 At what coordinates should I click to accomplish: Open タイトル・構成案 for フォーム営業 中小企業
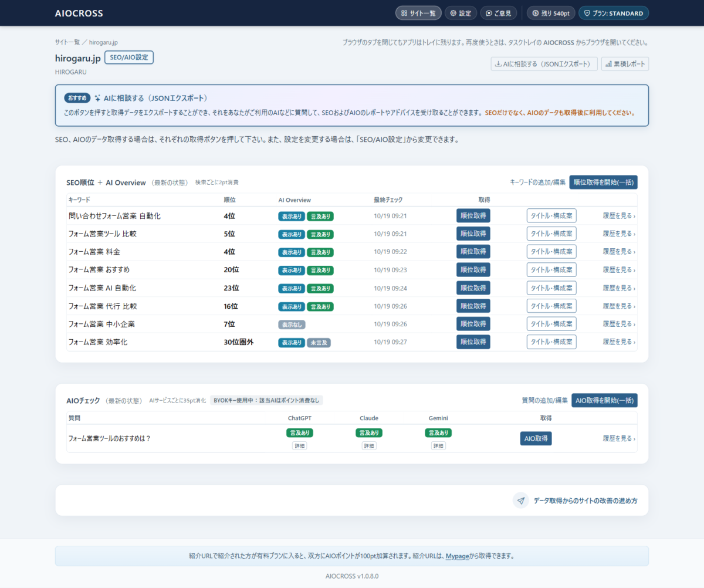[551, 324]
